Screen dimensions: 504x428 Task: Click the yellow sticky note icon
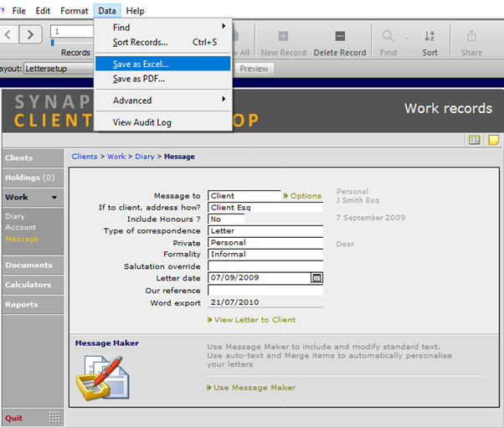[x=494, y=140]
